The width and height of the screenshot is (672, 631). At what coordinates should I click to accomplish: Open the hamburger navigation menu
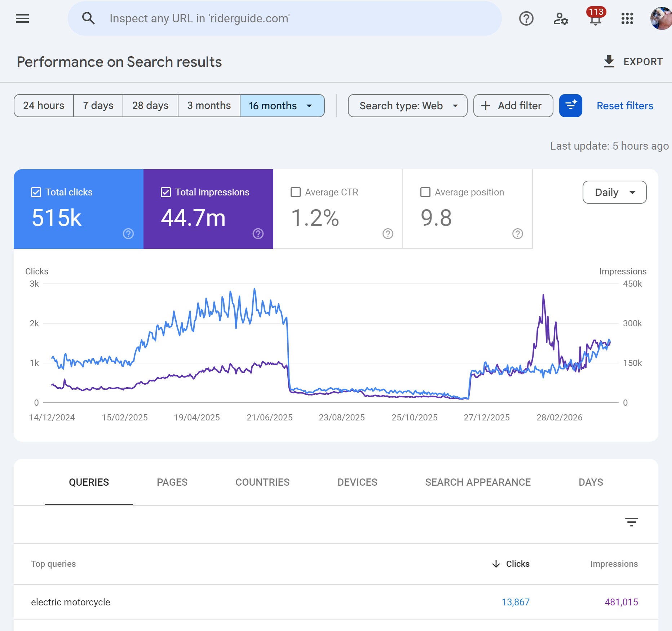[22, 18]
